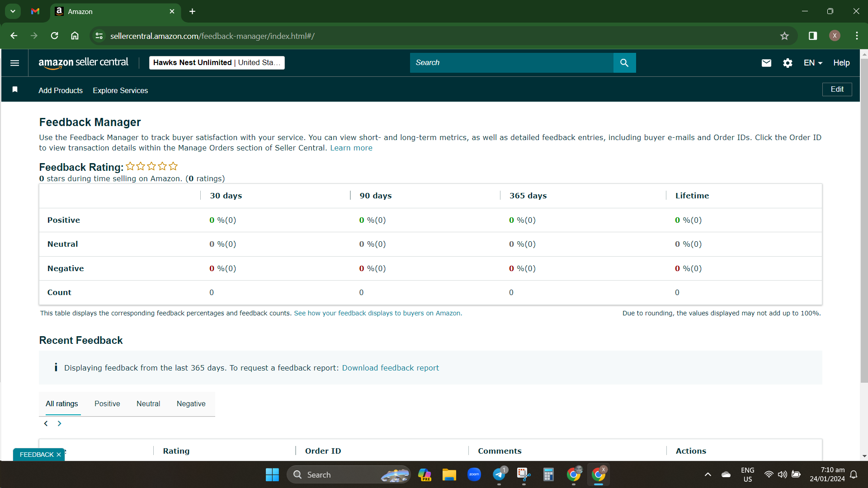Switch to the Gmail browser tab
The height and width of the screenshot is (488, 868).
point(35,11)
